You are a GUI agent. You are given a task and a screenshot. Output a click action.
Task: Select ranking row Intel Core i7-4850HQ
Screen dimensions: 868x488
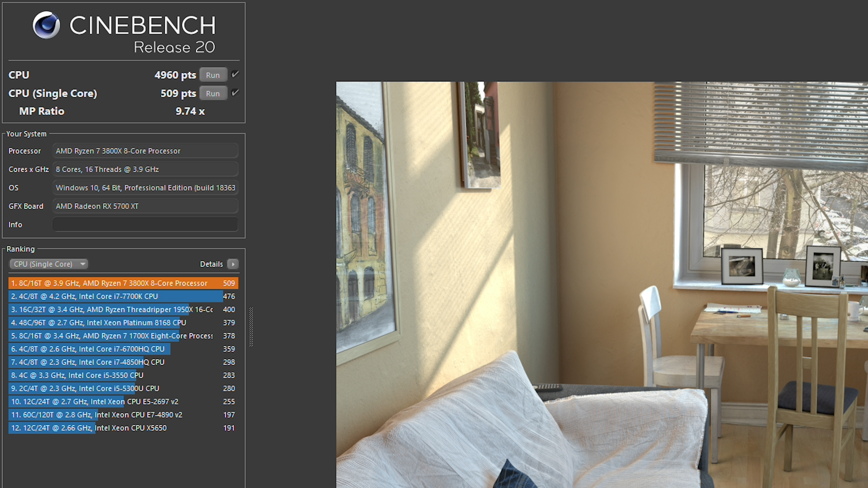[x=123, y=362]
